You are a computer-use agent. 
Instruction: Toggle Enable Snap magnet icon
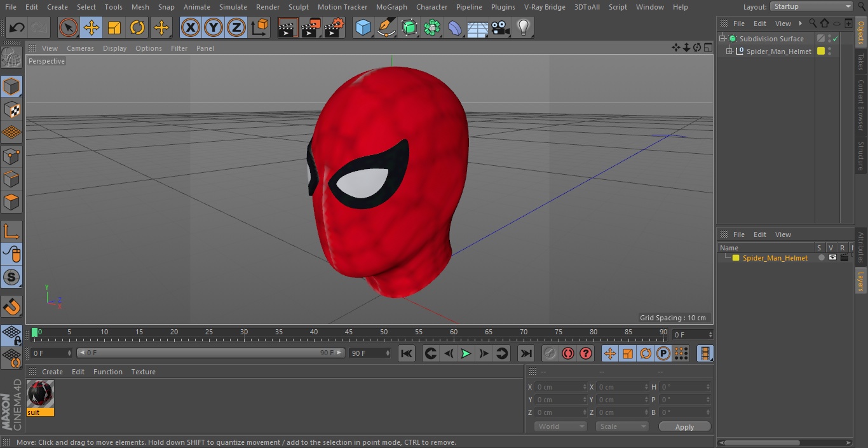[x=11, y=306]
